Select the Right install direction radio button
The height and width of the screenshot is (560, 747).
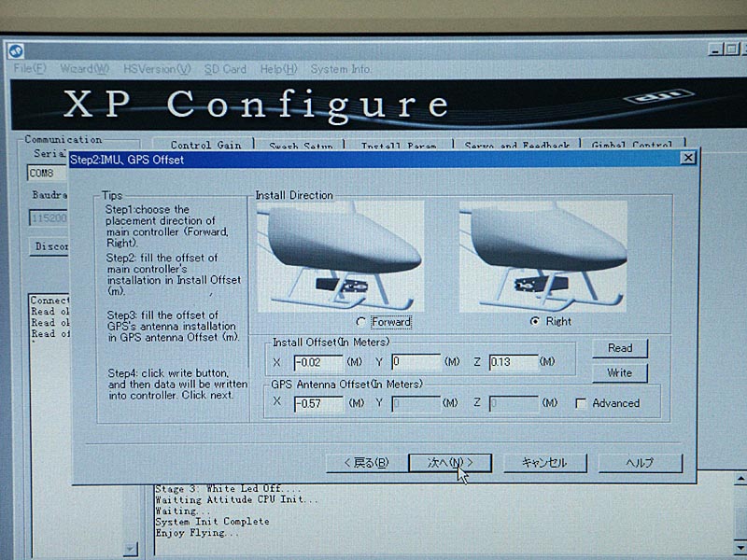[535, 321]
